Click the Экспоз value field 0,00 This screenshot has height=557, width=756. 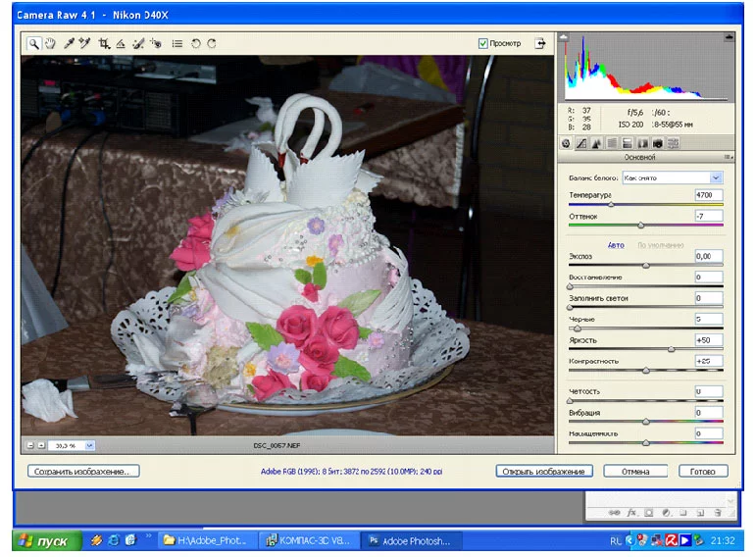[x=708, y=256]
